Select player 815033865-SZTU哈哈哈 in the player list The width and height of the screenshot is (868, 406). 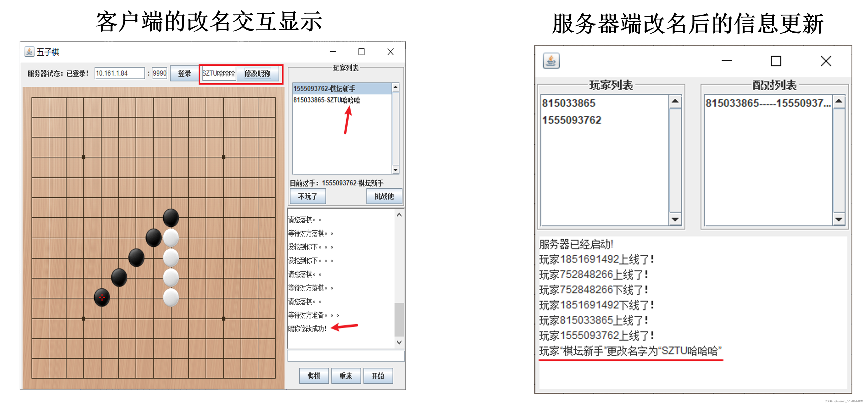pyautogui.click(x=326, y=100)
